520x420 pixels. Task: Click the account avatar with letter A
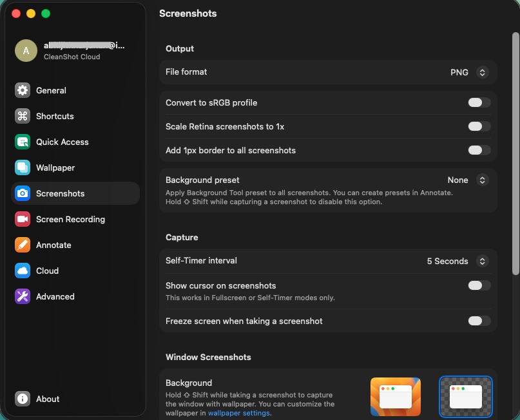click(x=26, y=50)
